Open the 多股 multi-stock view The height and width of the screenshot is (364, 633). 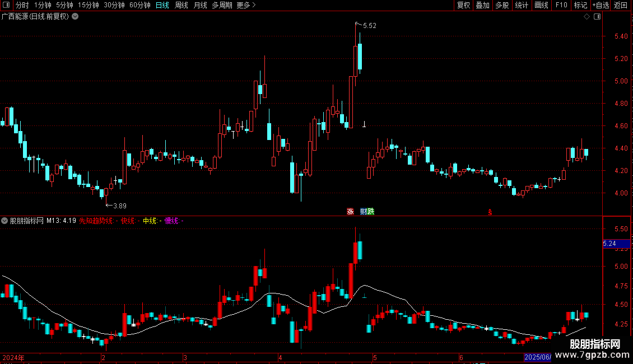502,5
